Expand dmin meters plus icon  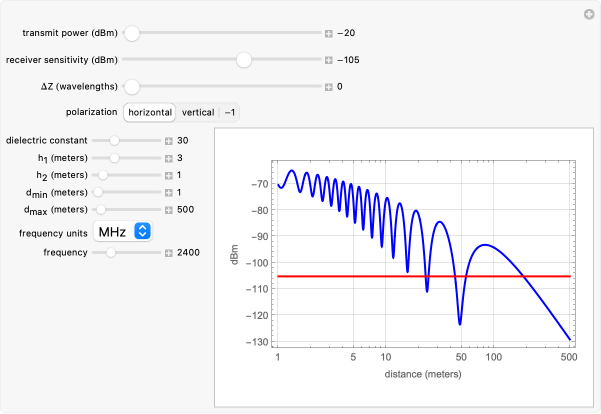point(169,192)
